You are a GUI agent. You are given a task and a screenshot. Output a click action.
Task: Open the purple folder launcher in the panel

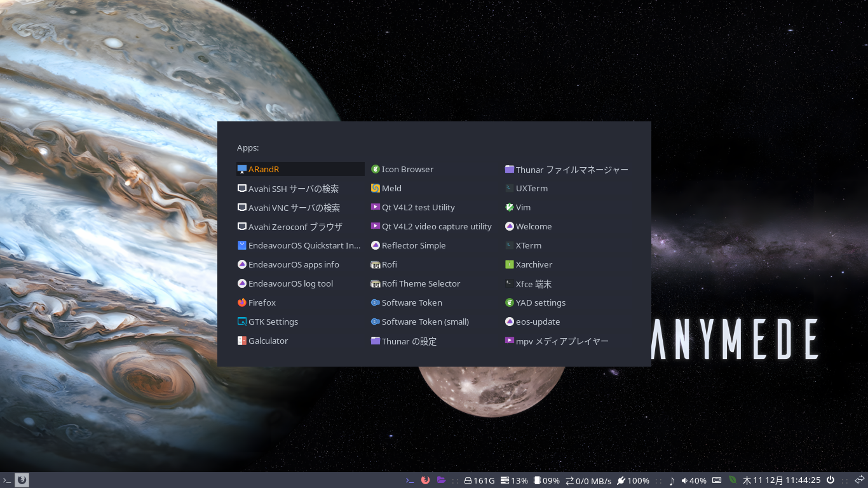[441, 480]
